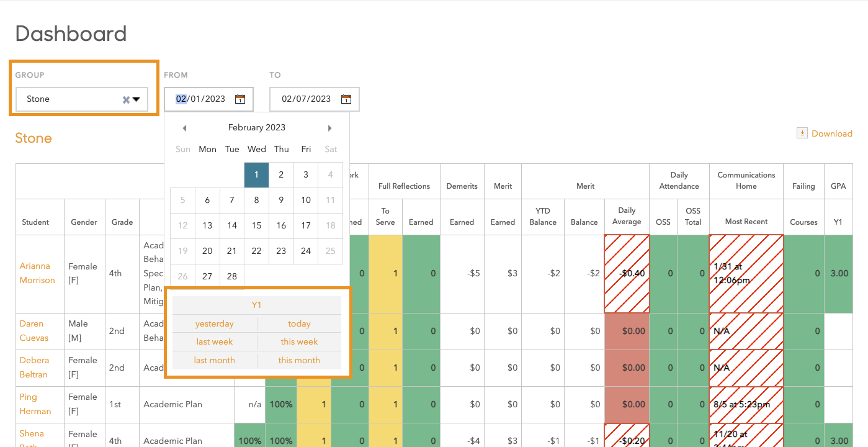The image size is (868, 447).
Task: Open the FROM date calendar icon
Action: 240,99
